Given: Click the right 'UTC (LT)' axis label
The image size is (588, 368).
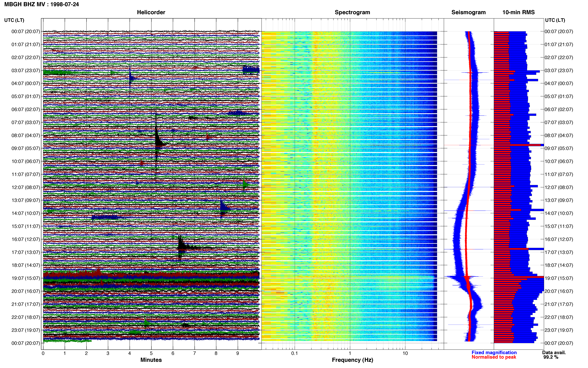Looking at the screenshot, I should pos(555,20).
